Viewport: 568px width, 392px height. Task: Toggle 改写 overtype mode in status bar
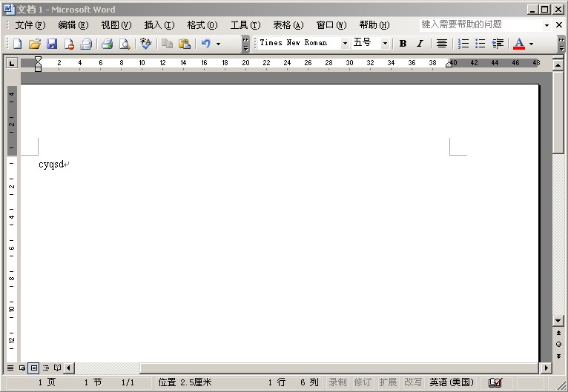413,382
